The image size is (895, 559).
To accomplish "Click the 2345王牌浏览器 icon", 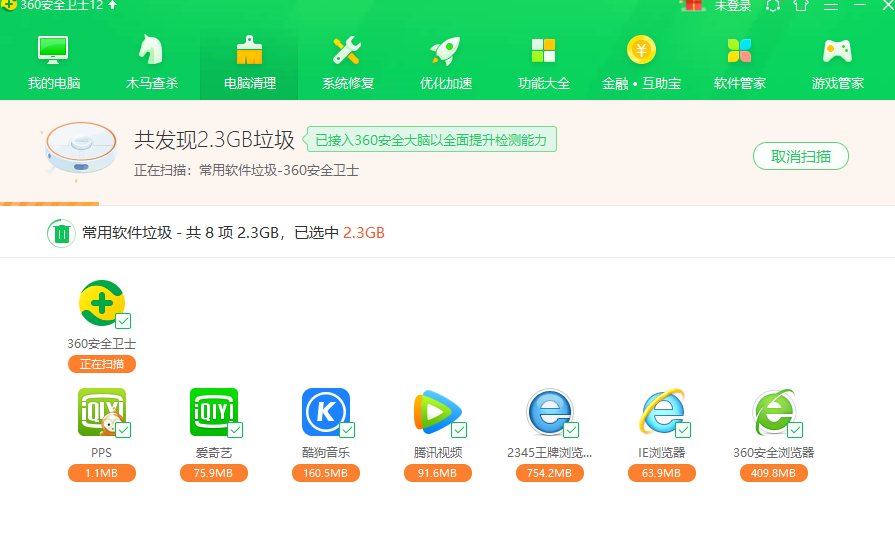I will click(x=549, y=412).
